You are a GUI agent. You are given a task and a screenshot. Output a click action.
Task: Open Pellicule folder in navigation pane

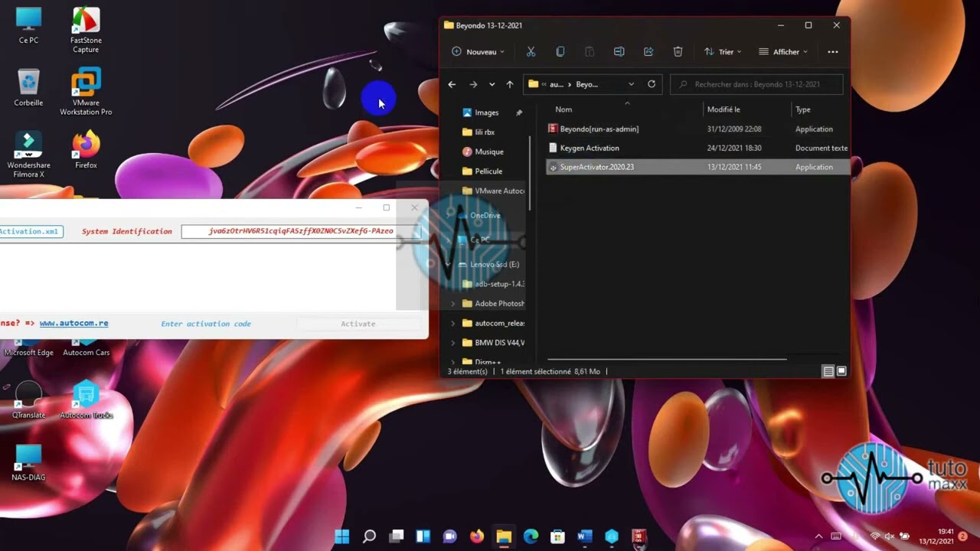pos(488,171)
